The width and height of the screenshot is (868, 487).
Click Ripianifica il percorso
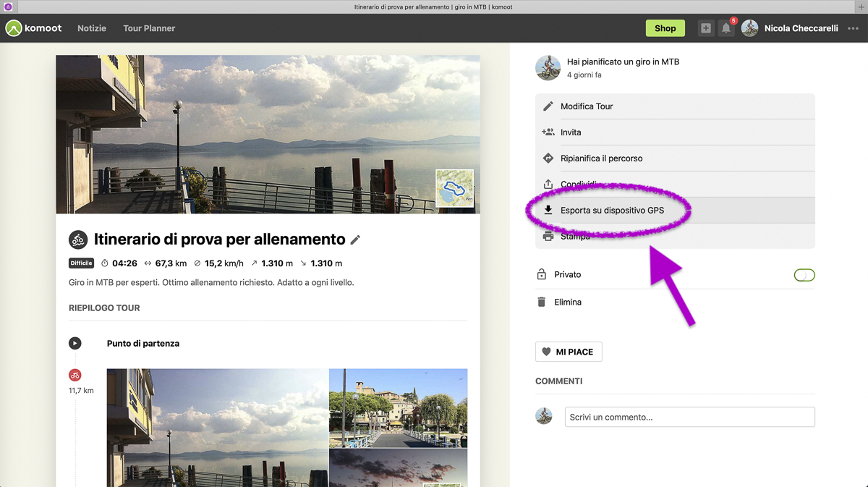click(x=601, y=158)
